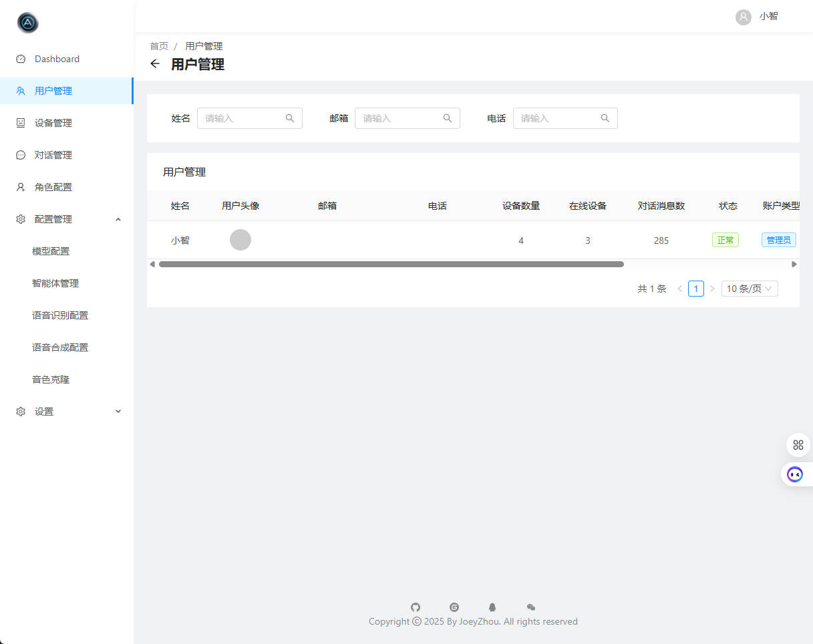Click the 邮箱 search input field
813x644 pixels.
401,118
